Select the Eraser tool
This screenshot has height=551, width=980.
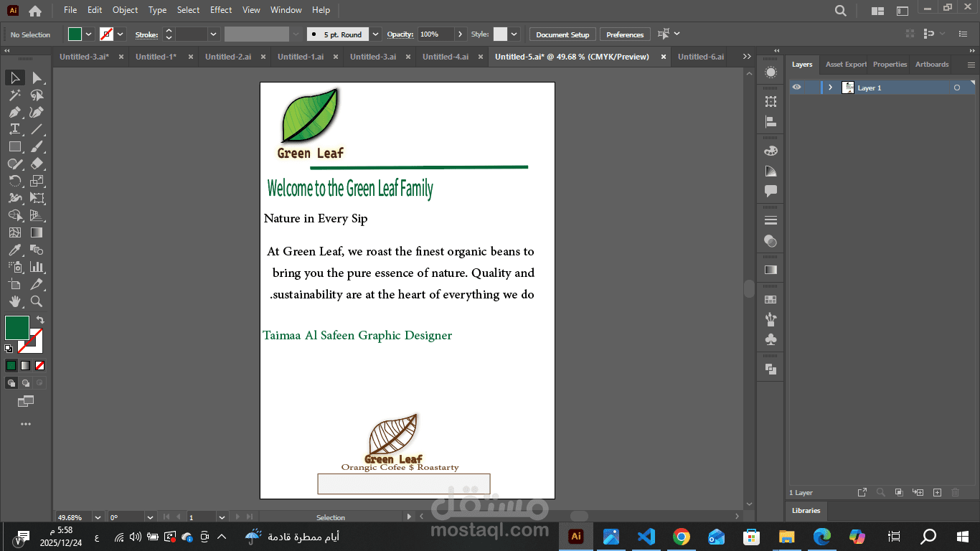click(37, 164)
